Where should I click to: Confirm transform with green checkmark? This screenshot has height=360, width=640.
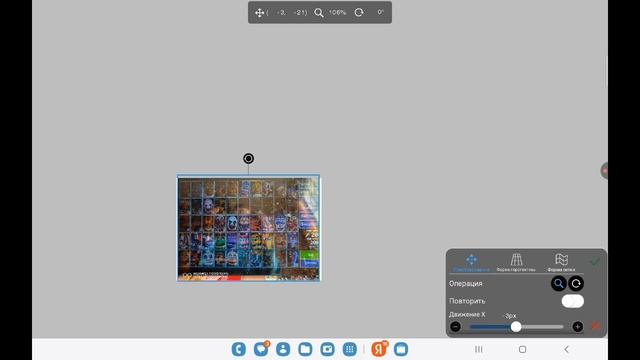click(595, 261)
